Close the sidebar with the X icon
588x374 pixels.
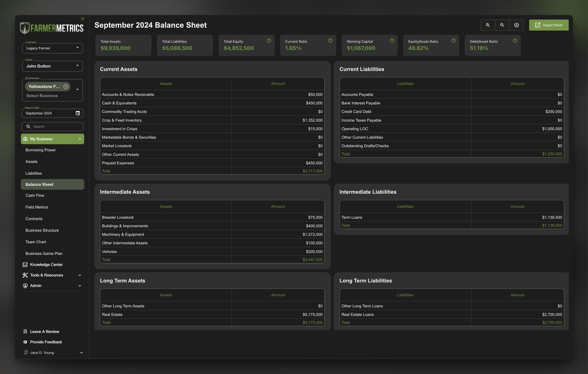pos(83,19)
